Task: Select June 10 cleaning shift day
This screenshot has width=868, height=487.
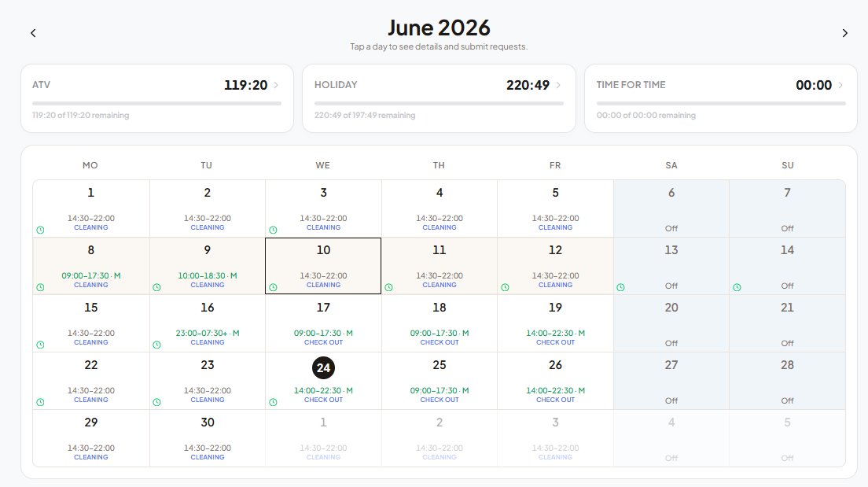Action: tap(323, 266)
